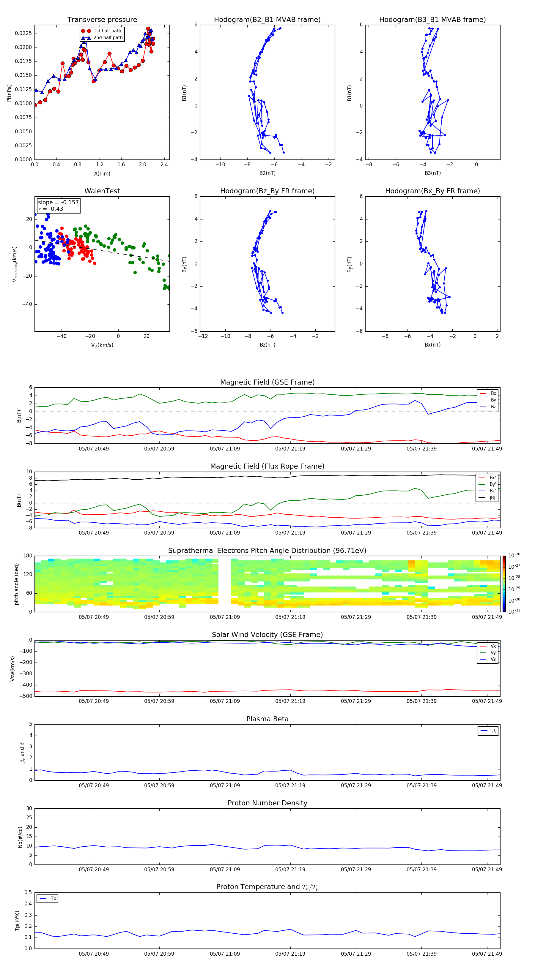Select the '2nd half path' legend entry
This screenshot has width=535, height=980.
pos(102,38)
